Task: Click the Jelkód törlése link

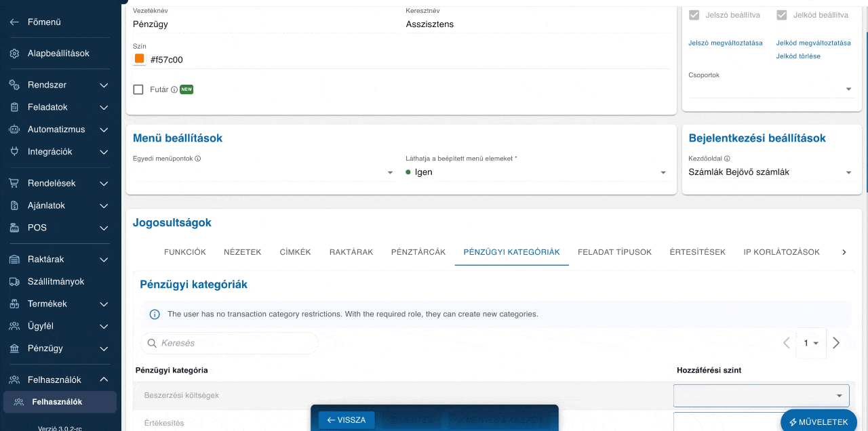Action: click(798, 56)
